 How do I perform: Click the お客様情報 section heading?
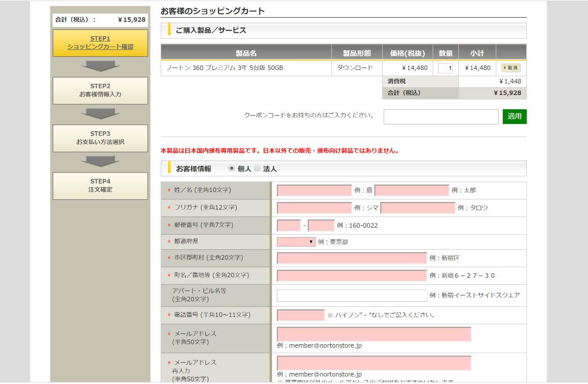pos(194,168)
